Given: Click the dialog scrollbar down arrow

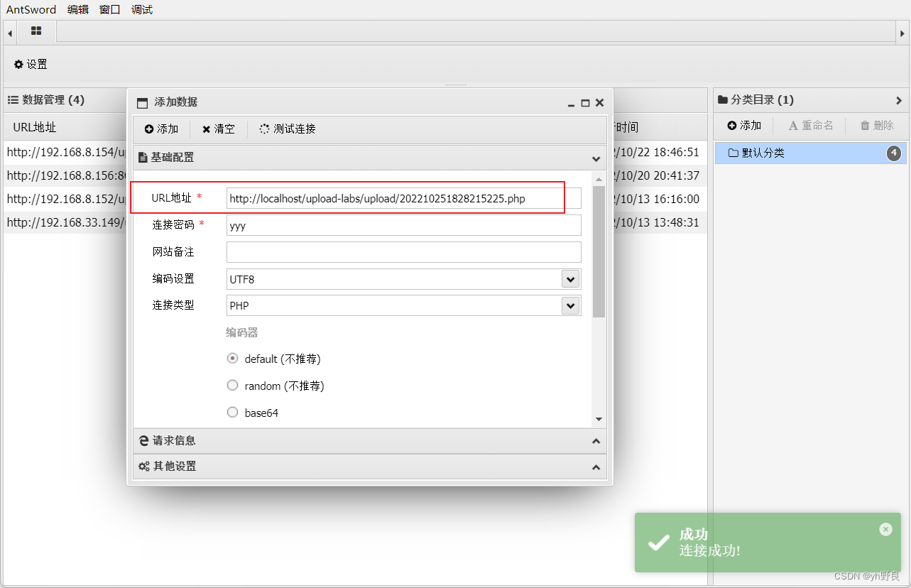Looking at the screenshot, I should (599, 420).
